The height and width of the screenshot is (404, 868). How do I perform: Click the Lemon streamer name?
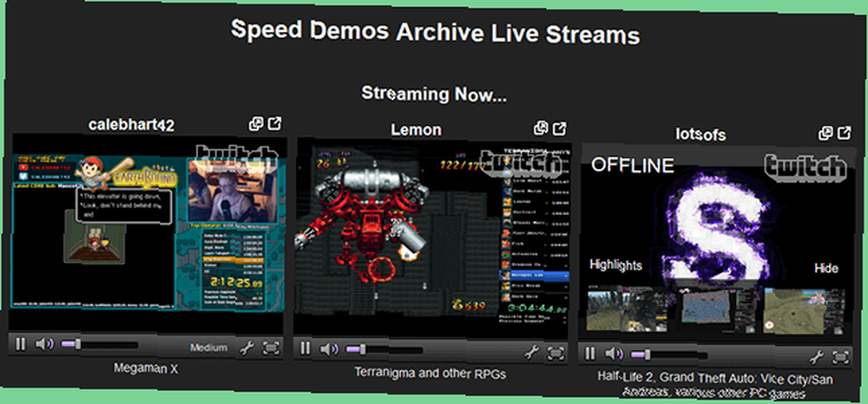[x=417, y=130]
